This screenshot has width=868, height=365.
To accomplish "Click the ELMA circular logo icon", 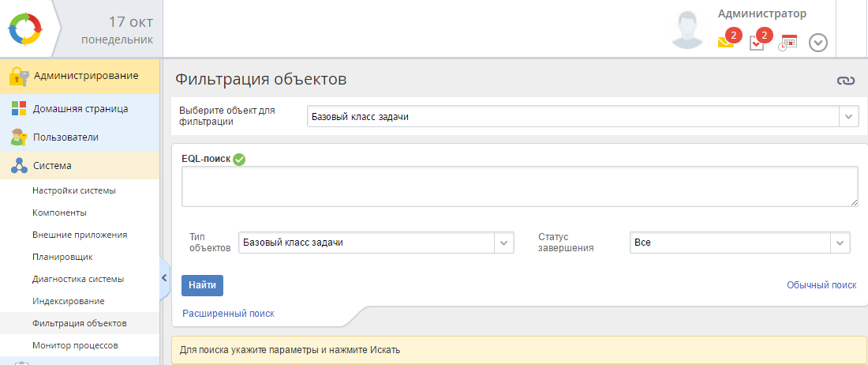I will click(29, 28).
